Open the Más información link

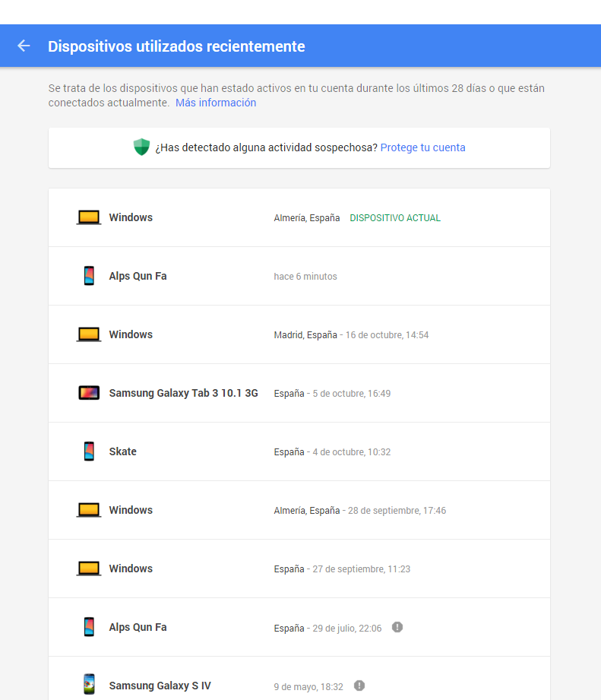click(x=216, y=103)
